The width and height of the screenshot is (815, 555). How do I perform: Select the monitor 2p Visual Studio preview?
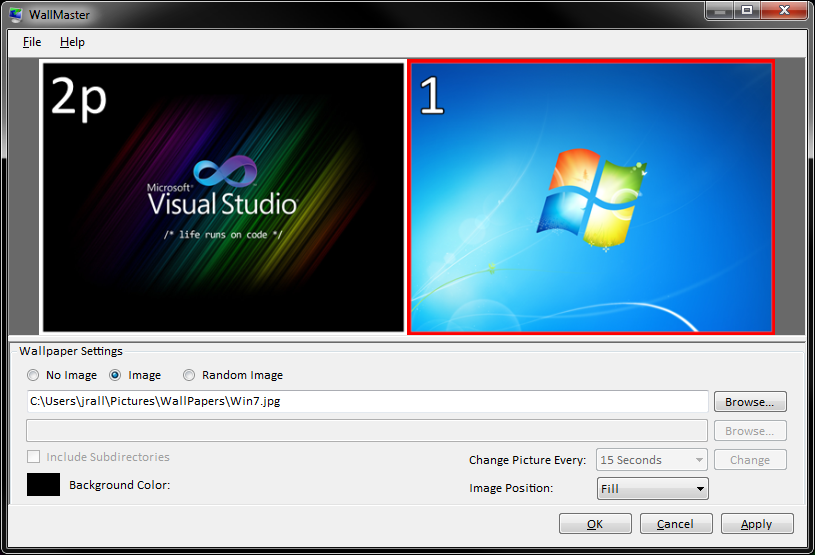pos(223,197)
